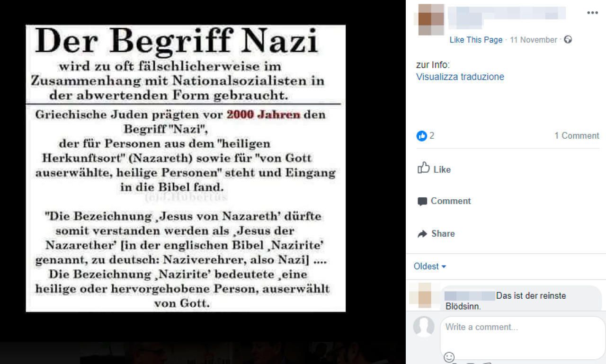Click the Der Begriff Nazi photo

186,169
